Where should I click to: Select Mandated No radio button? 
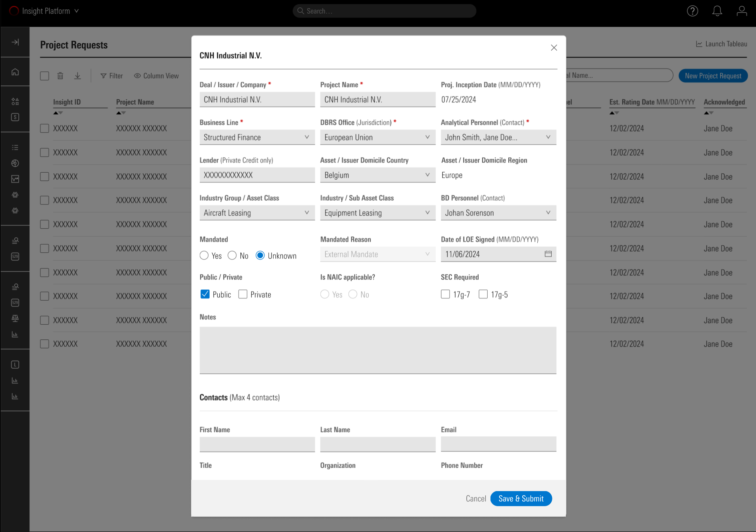pos(232,256)
